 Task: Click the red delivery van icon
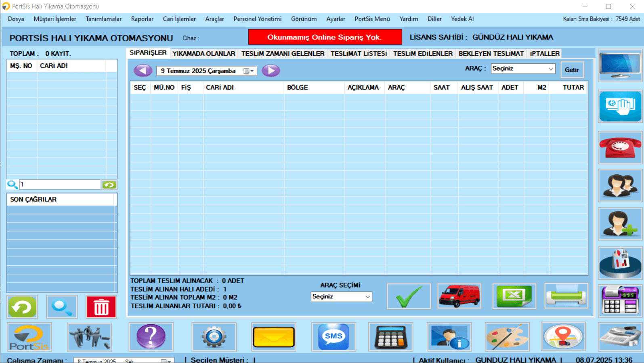(x=459, y=296)
